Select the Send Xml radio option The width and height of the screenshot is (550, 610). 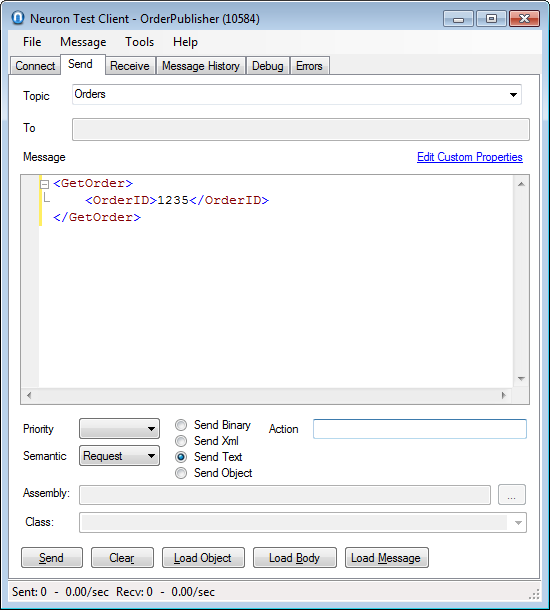click(181, 441)
